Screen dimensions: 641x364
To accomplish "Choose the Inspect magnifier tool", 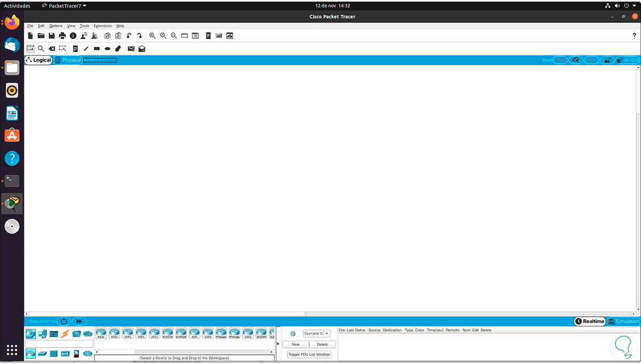I will coord(41,49).
